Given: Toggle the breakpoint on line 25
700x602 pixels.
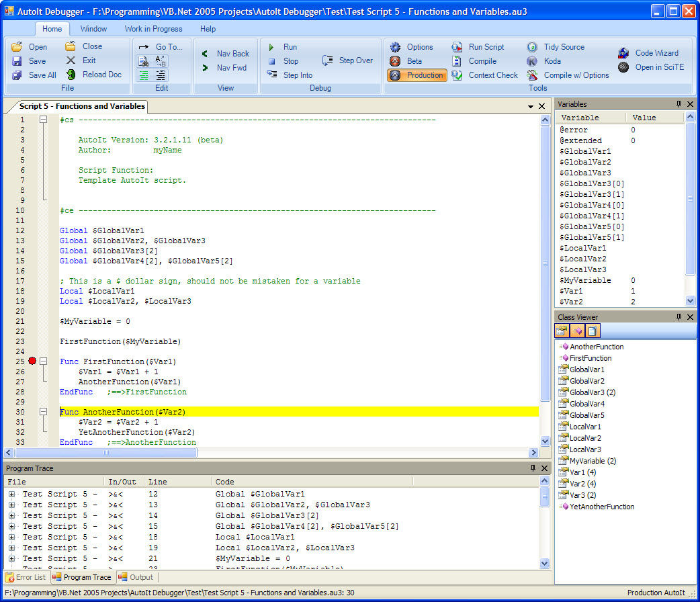Looking at the screenshot, I should coord(32,361).
